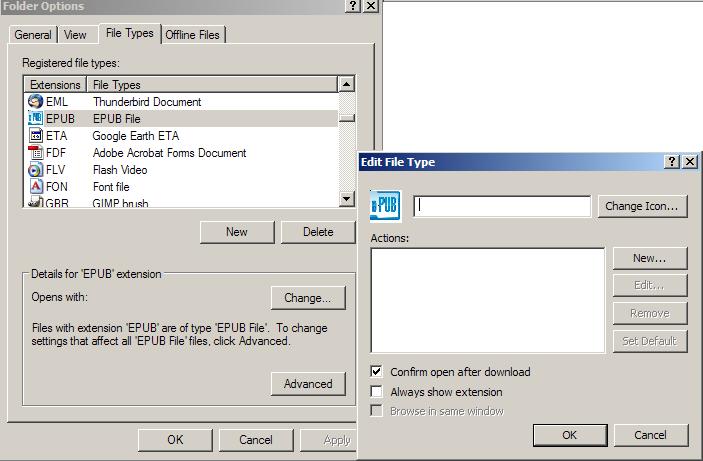Click the Adobe Acrobat FDF icon
Viewport: 703px width, 461px height.
tap(35, 153)
